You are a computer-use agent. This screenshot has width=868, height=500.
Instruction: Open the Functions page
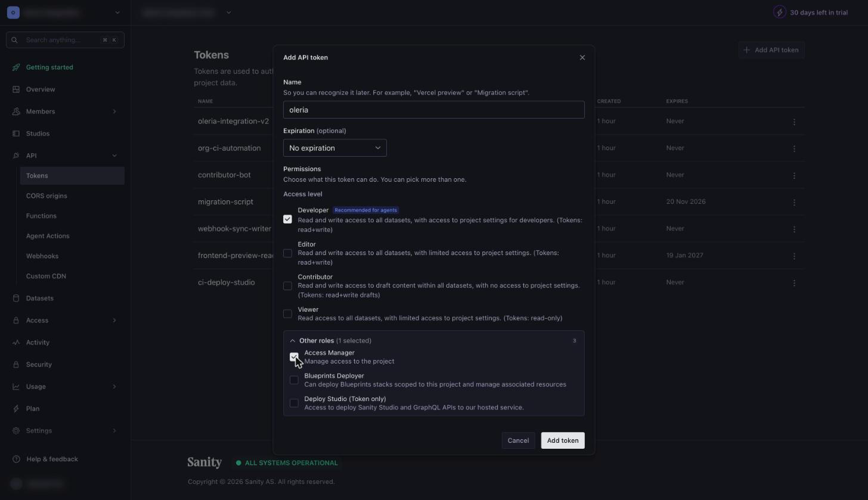(41, 216)
